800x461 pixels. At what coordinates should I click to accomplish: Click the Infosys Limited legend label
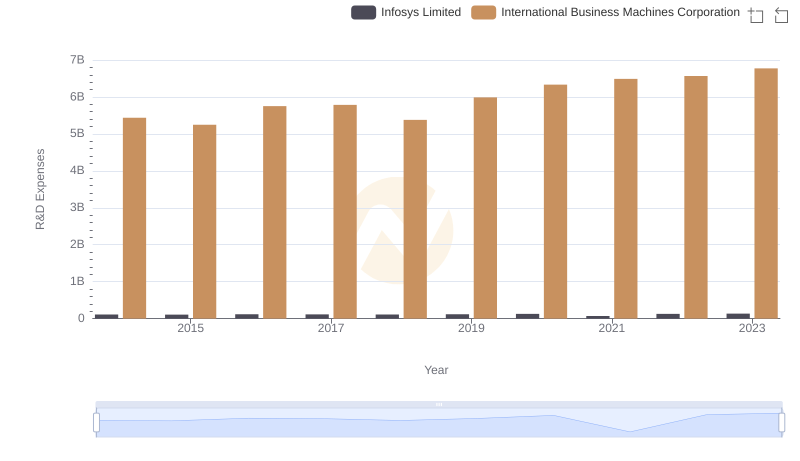421,12
